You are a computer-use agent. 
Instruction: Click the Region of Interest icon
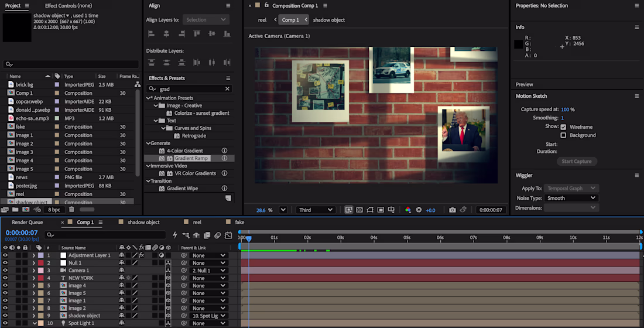click(381, 210)
